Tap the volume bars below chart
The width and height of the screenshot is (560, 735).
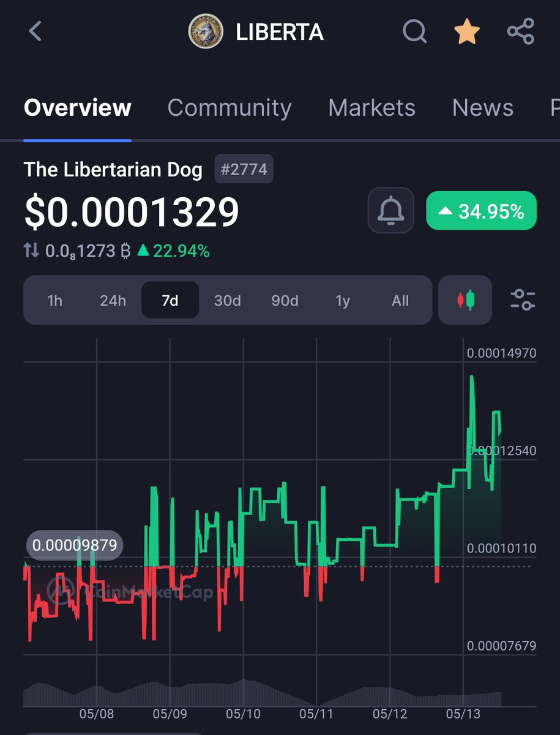click(262, 693)
